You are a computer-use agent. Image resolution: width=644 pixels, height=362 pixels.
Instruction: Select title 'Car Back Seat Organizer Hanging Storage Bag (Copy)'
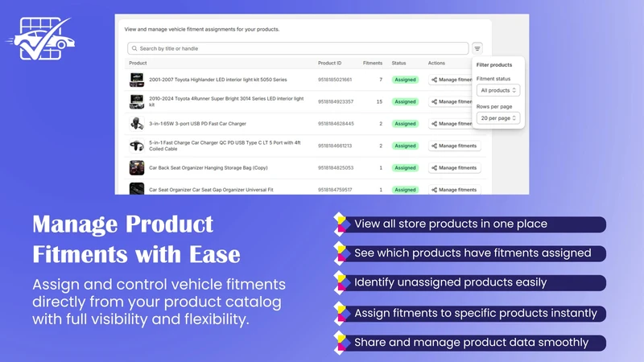pyautogui.click(x=208, y=168)
